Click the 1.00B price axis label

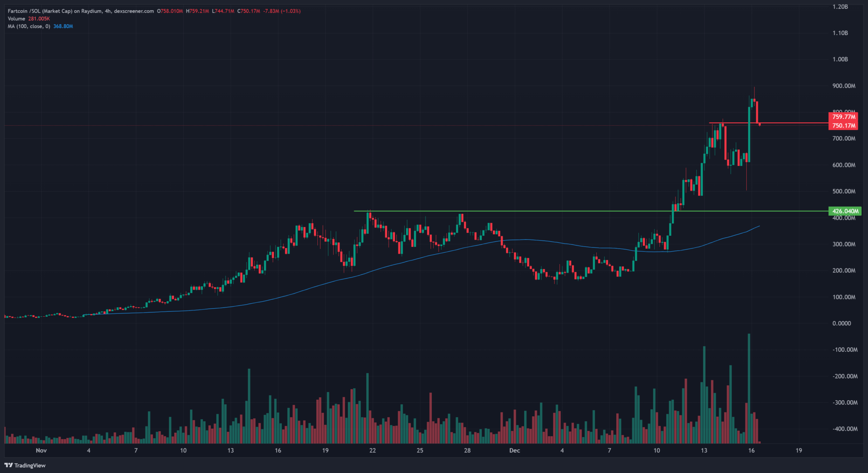840,59
